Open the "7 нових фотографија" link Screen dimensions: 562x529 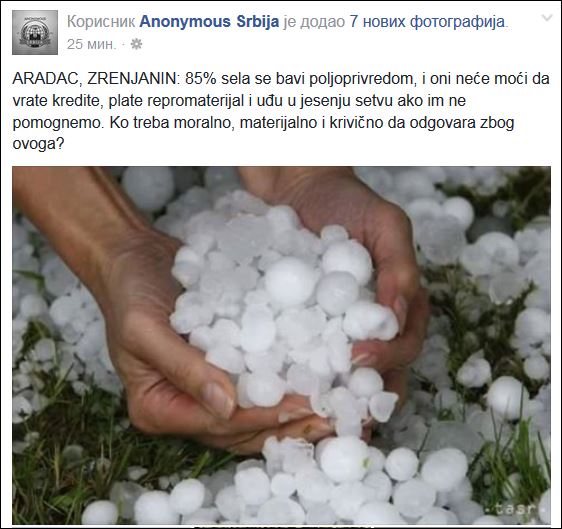(x=427, y=22)
